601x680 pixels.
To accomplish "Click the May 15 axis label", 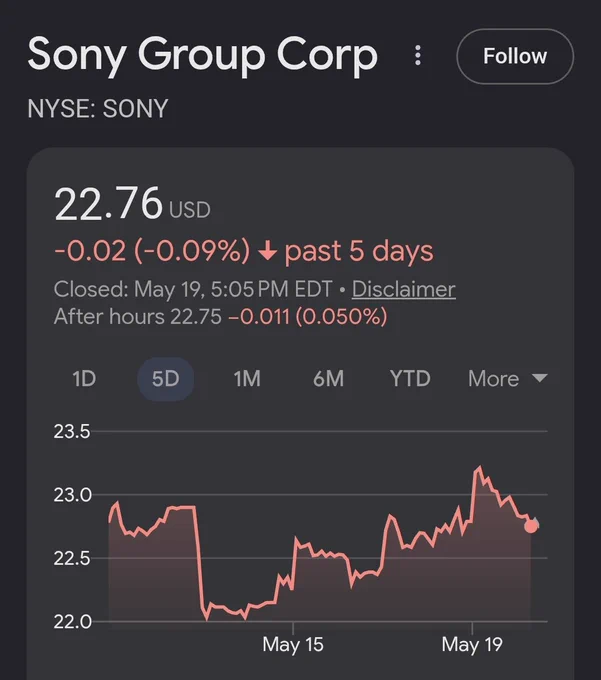I will 293,644.
